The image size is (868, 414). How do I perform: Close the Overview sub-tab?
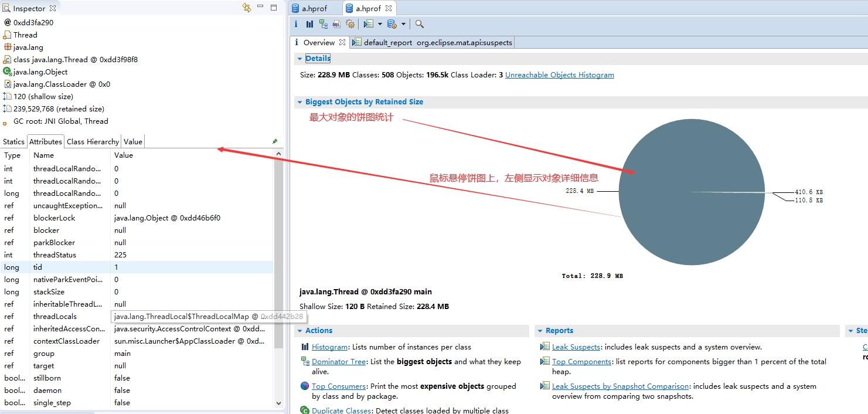pyautogui.click(x=342, y=42)
